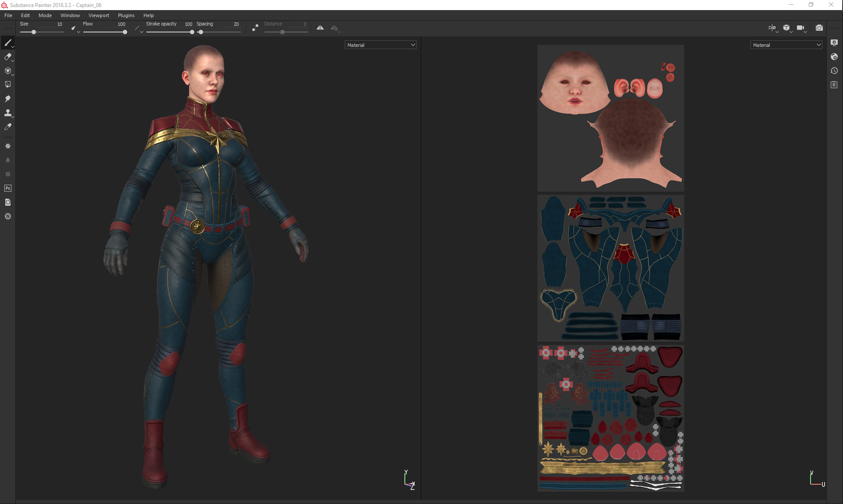Click the Flow slider
Viewport: 843px width, 504px height.
[105, 32]
